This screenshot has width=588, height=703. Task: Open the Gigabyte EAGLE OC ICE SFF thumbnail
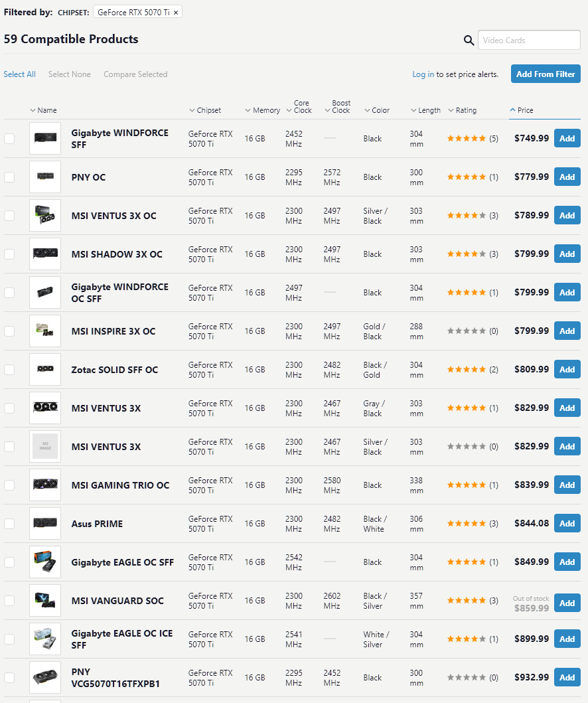tap(45, 639)
